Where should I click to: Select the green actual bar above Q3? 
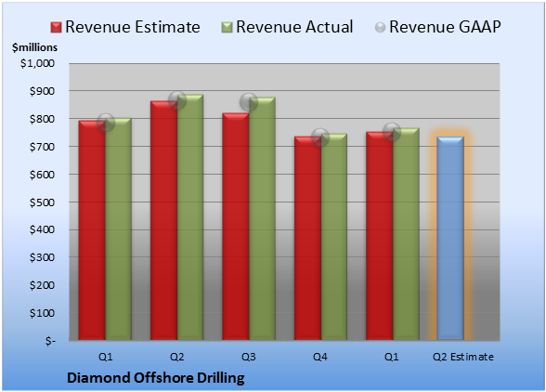262,218
